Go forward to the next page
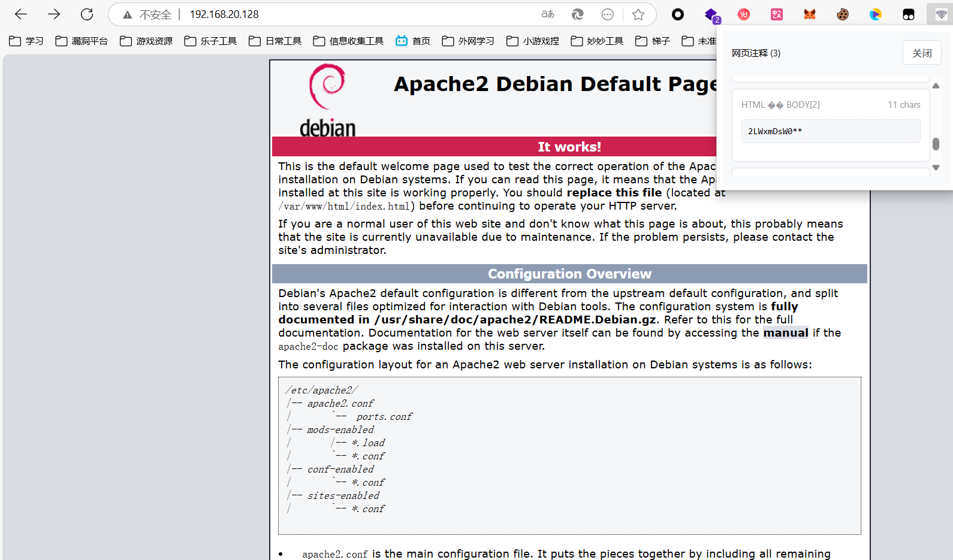The image size is (953, 560). (54, 14)
